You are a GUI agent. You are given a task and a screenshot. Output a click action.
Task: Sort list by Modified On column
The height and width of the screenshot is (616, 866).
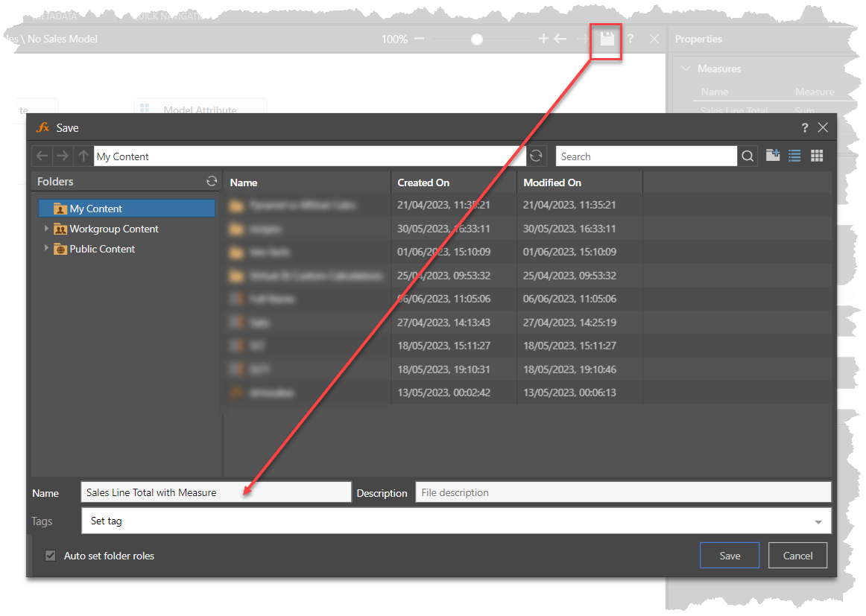[x=552, y=182]
